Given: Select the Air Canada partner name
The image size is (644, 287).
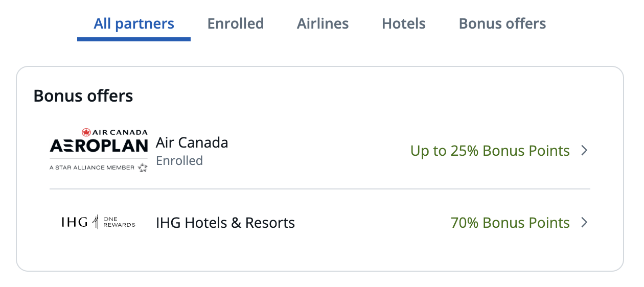Looking at the screenshot, I should coord(192,142).
